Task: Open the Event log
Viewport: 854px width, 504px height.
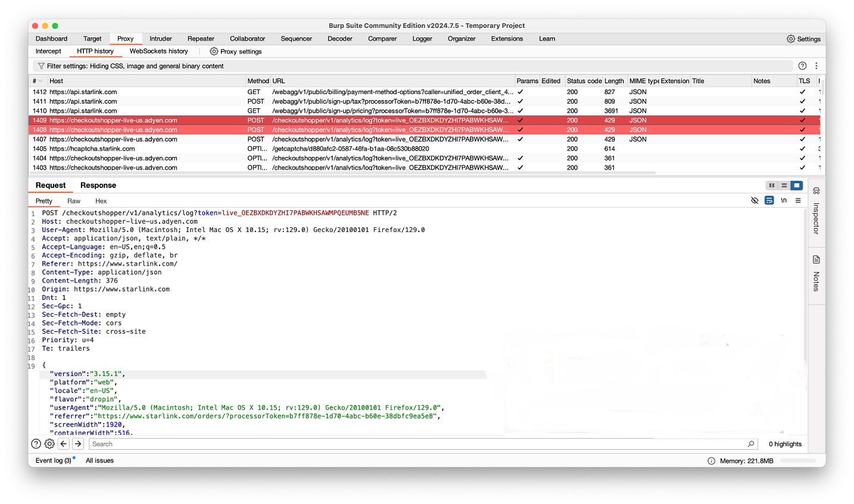Action: pyautogui.click(x=53, y=461)
